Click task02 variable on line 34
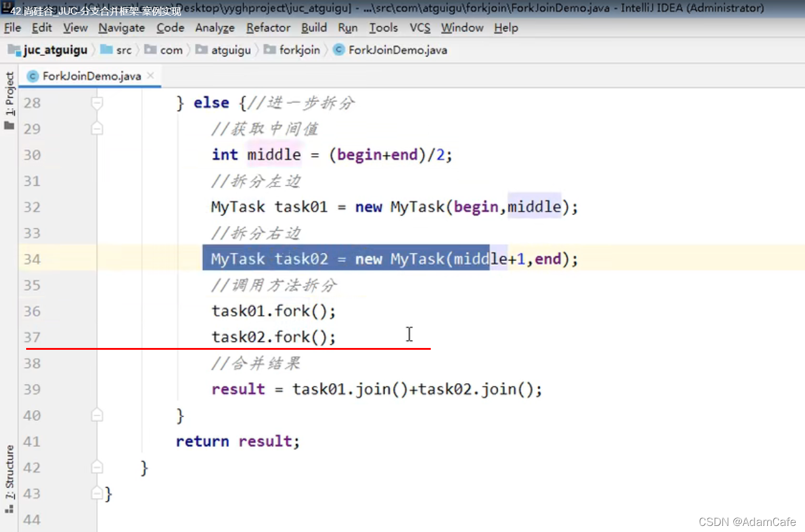This screenshot has width=805, height=532. click(301, 259)
